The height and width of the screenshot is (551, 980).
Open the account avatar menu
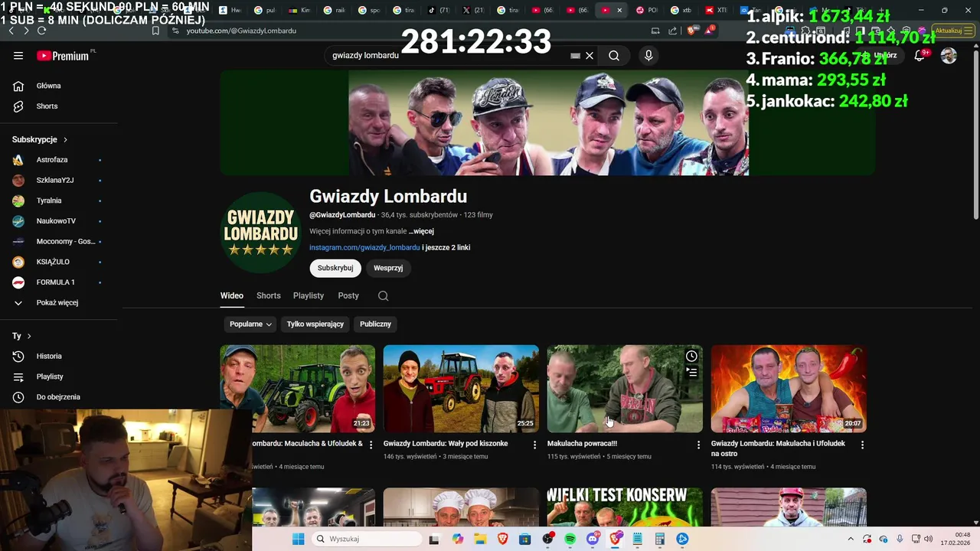pos(949,56)
